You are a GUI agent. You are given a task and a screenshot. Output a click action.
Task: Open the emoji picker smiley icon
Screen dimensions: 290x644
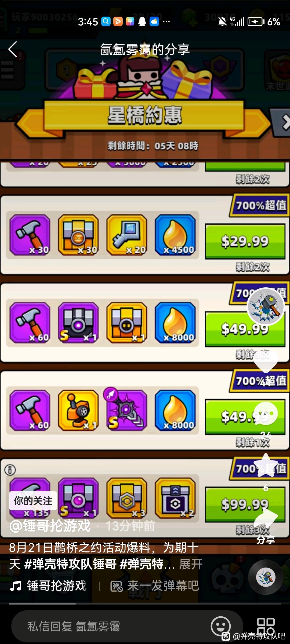[x=221, y=626]
